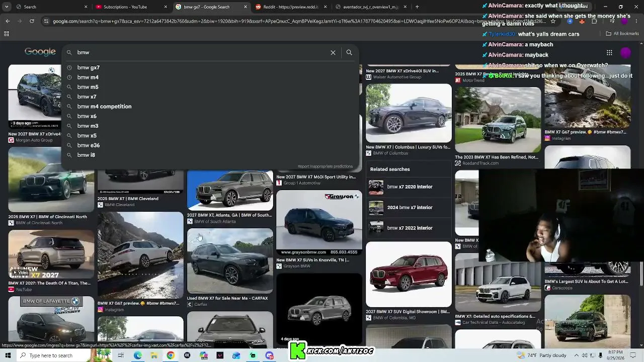The image size is (644, 362).
Task: Reload the current Google page
Action: [x=32, y=21]
